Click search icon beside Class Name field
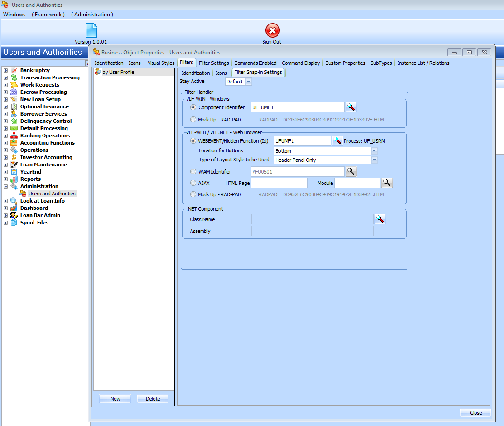The height and width of the screenshot is (426, 504). click(x=380, y=219)
